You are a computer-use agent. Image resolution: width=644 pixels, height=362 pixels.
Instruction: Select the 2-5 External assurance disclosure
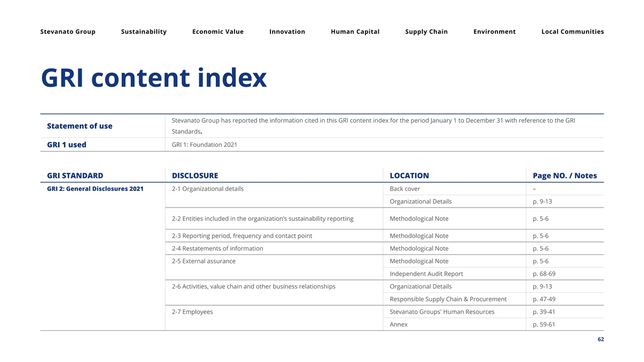(203, 261)
